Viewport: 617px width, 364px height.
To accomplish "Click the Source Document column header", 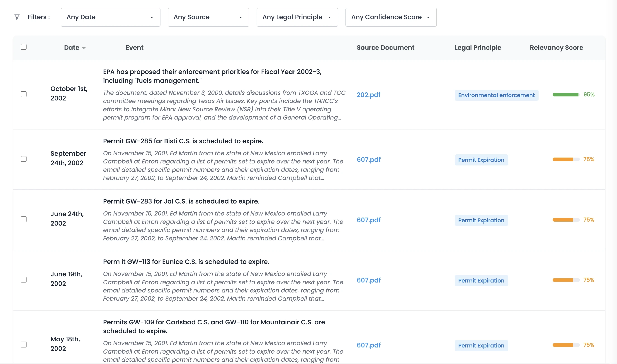I will coord(385,48).
